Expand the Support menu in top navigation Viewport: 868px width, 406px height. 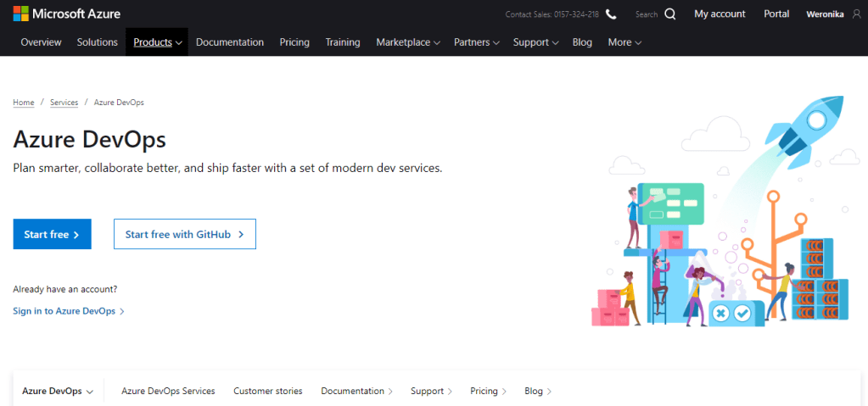pos(535,42)
